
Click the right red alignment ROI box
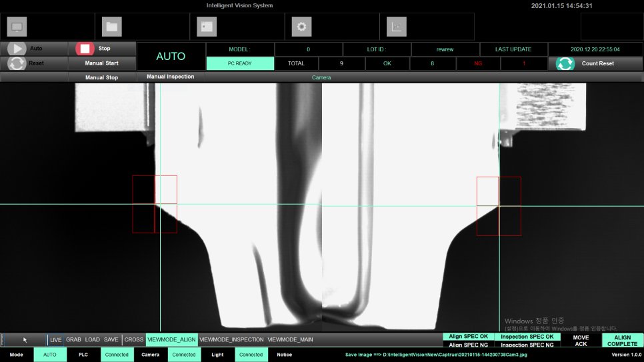coord(499,206)
